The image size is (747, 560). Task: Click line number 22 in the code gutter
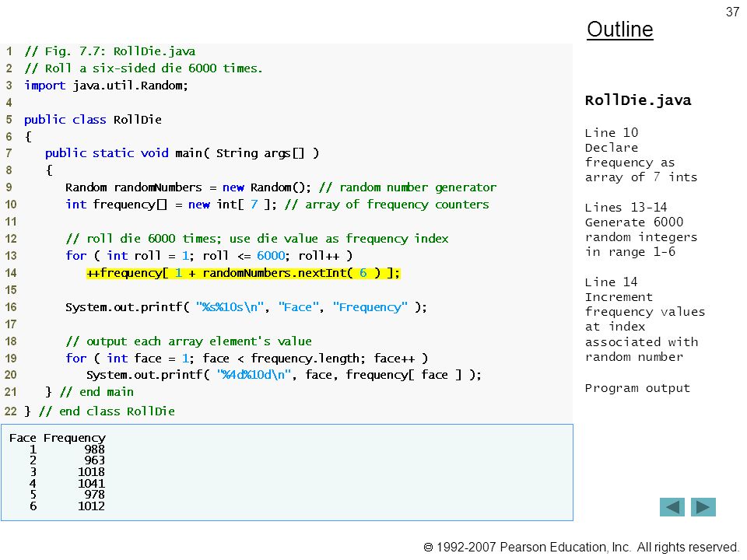[10, 411]
